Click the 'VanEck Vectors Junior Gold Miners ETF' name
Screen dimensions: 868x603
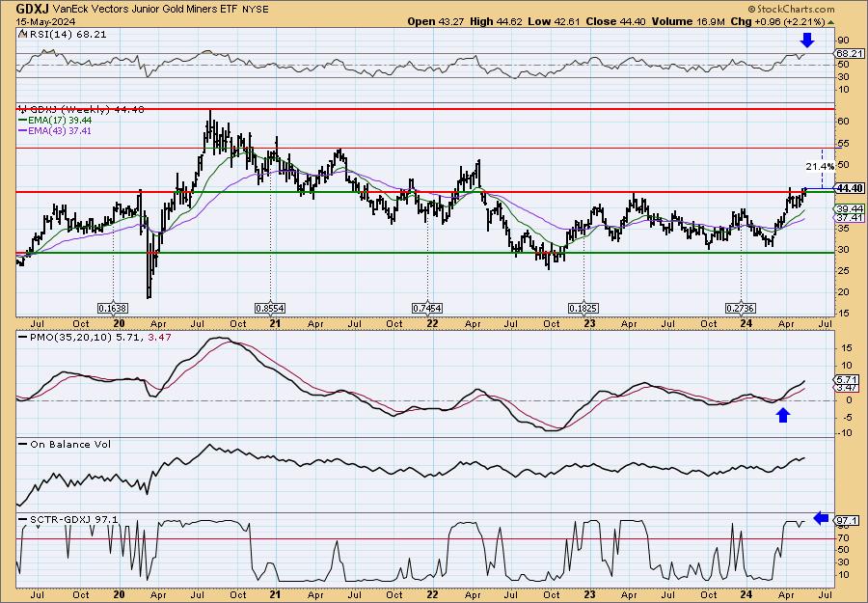tap(147, 10)
